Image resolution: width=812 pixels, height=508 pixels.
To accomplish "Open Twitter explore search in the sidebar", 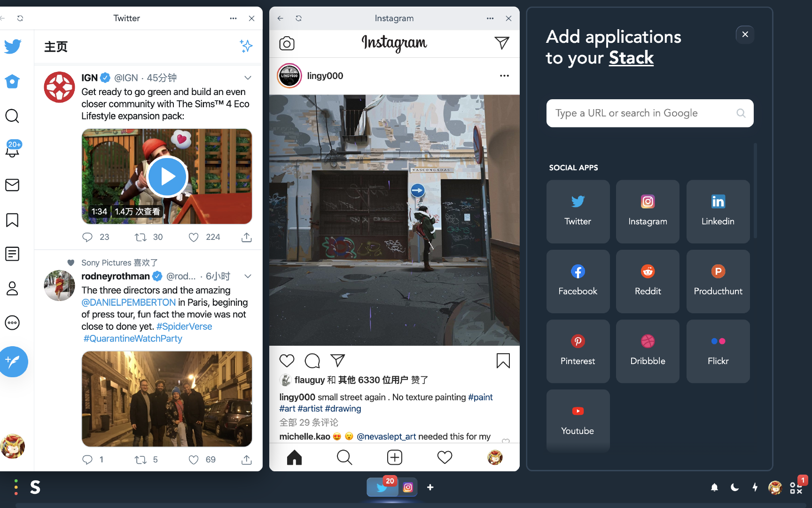I will point(12,116).
